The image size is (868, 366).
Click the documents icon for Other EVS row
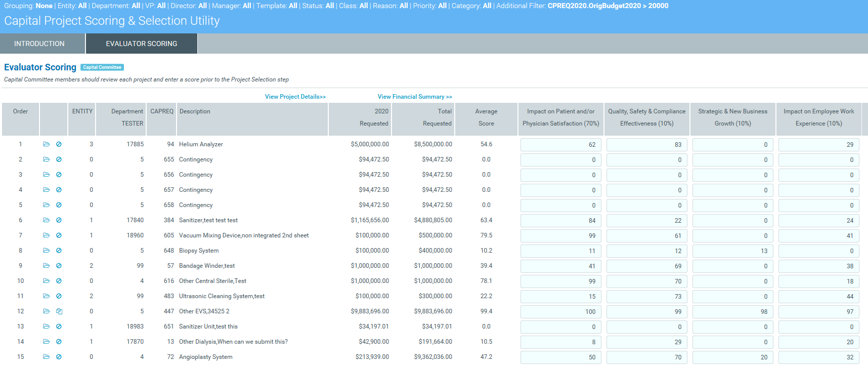pos(59,311)
